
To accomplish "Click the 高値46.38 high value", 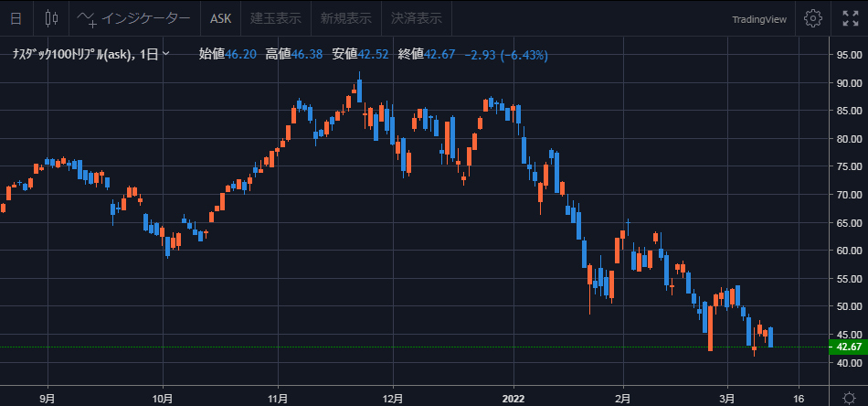I will click(293, 54).
